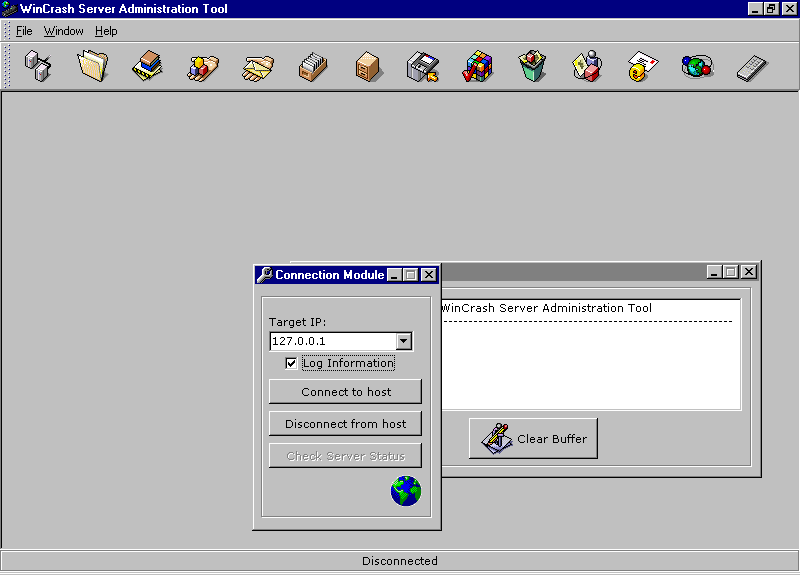Open the File menu

pos(24,31)
